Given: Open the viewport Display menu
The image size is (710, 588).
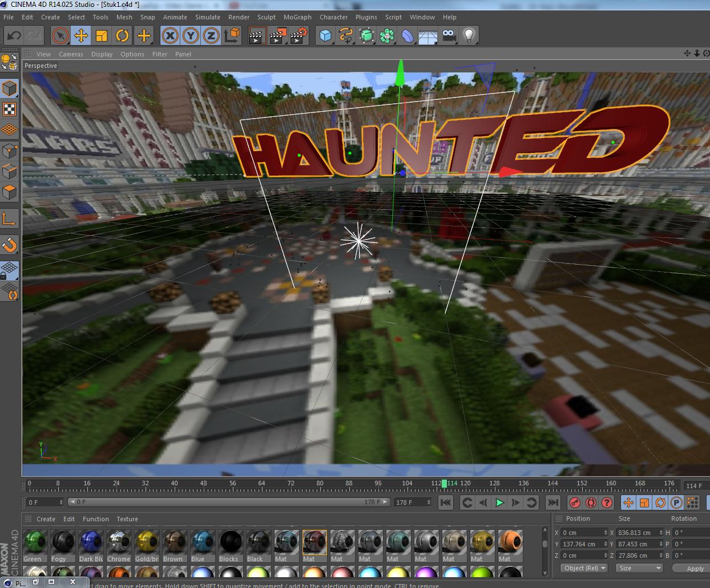Looking at the screenshot, I should (102, 54).
